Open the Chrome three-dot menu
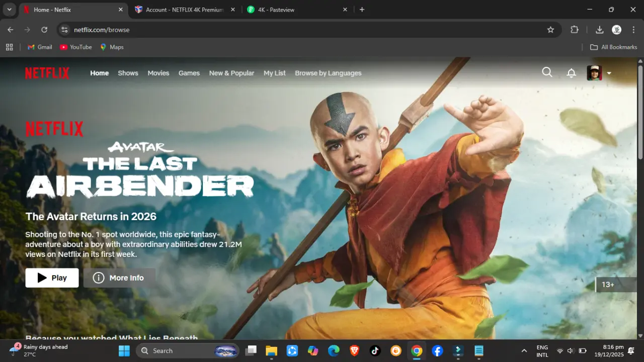Screen dimensions: 644x362 point(633,30)
